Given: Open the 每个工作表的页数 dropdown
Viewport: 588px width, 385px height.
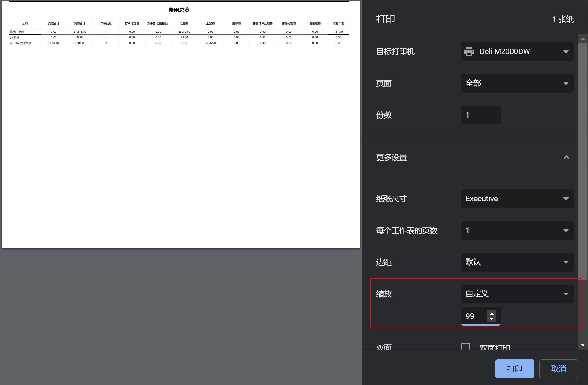Looking at the screenshot, I should coord(517,230).
